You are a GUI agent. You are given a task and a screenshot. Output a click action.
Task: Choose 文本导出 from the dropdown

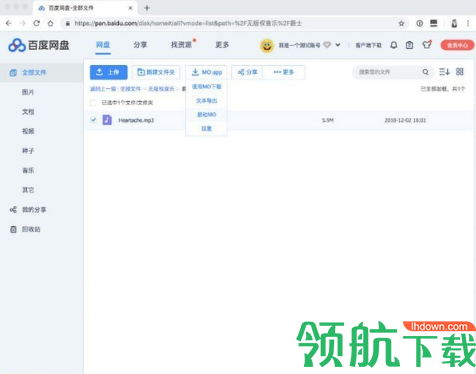207,101
